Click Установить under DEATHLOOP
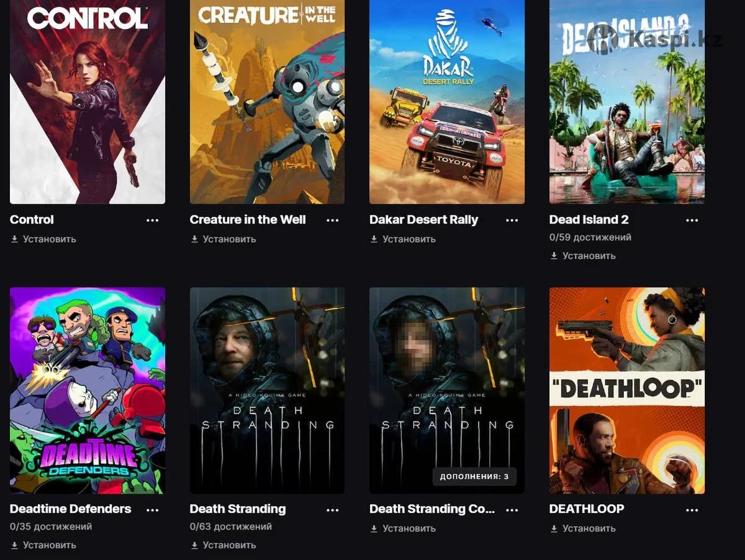 [583, 528]
